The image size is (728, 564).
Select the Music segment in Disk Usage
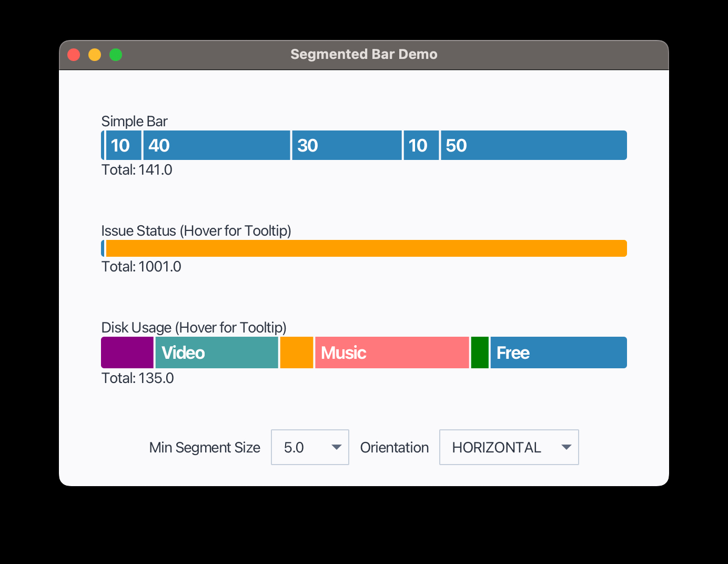coord(392,352)
